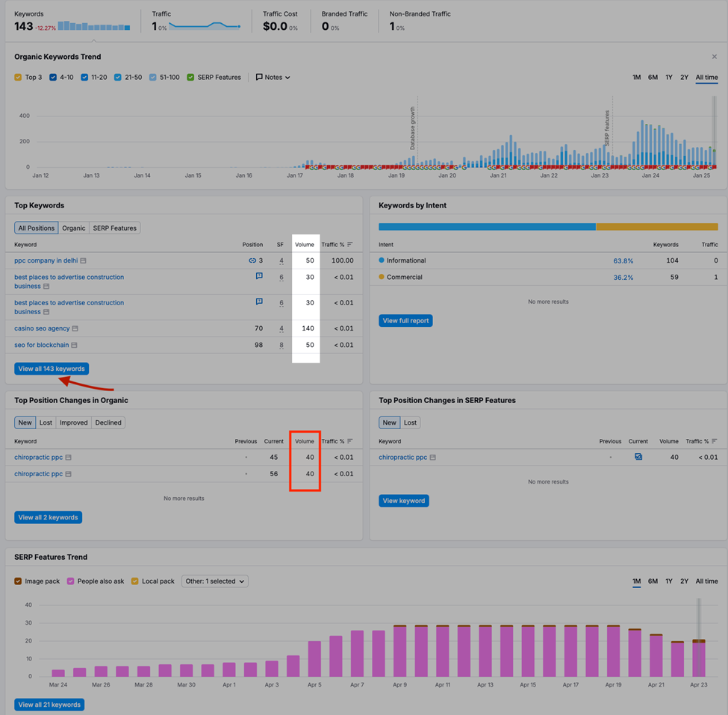This screenshot has width=728, height=715.
Task: Click the Volume column header in Top Keywords
Action: coord(305,245)
